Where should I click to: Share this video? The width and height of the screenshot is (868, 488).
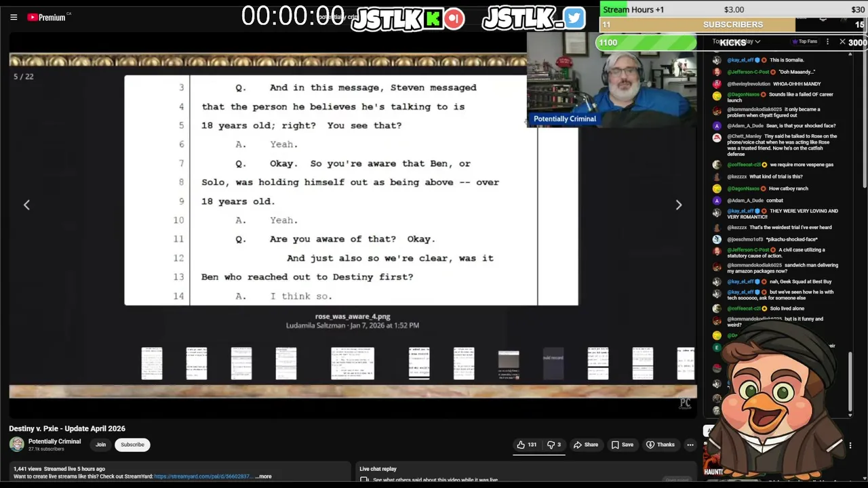tap(586, 445)
